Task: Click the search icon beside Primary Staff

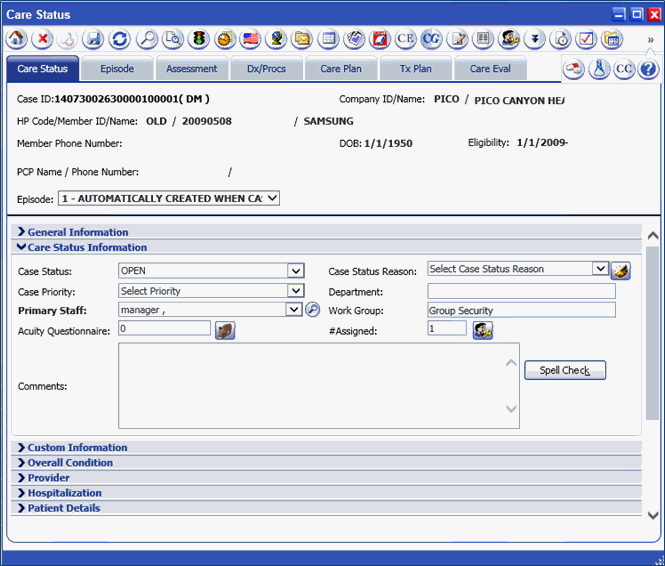Action: point(312,310)
